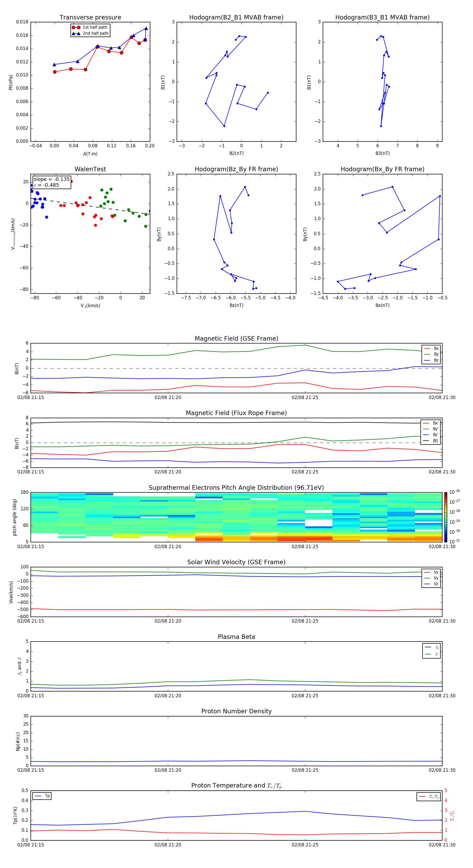Select the Bz' legend entry
Viewport: 473px width, 868px height.
(x=431, y=435)
